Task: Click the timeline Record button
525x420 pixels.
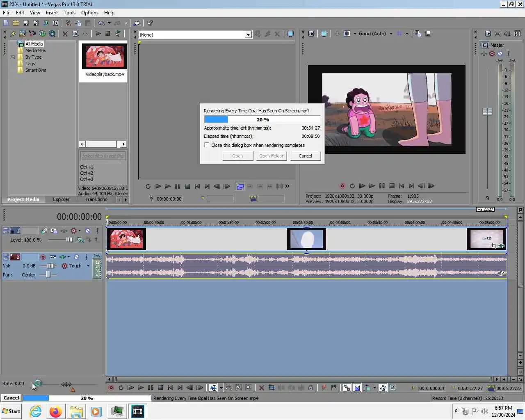Action: 111,388
